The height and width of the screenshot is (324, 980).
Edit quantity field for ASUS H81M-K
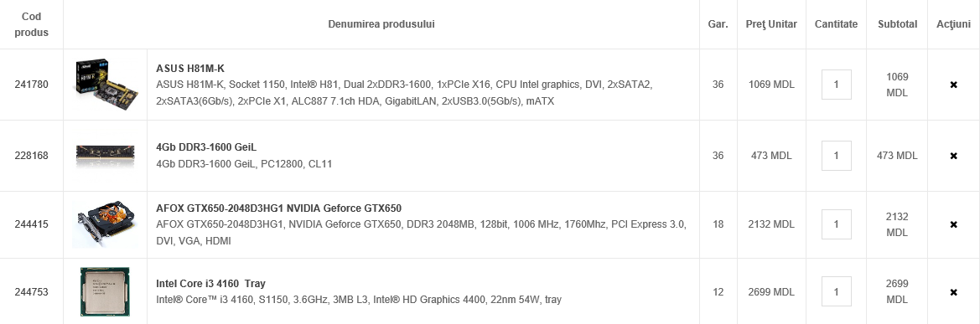(837, 85)
